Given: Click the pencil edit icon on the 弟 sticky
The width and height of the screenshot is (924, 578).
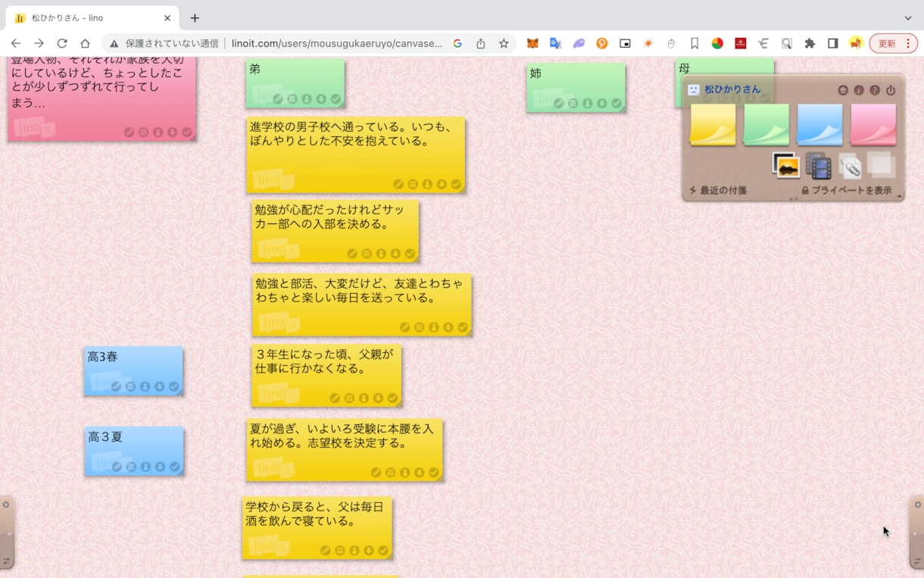Looking at the screenshot, I should 278,99.
